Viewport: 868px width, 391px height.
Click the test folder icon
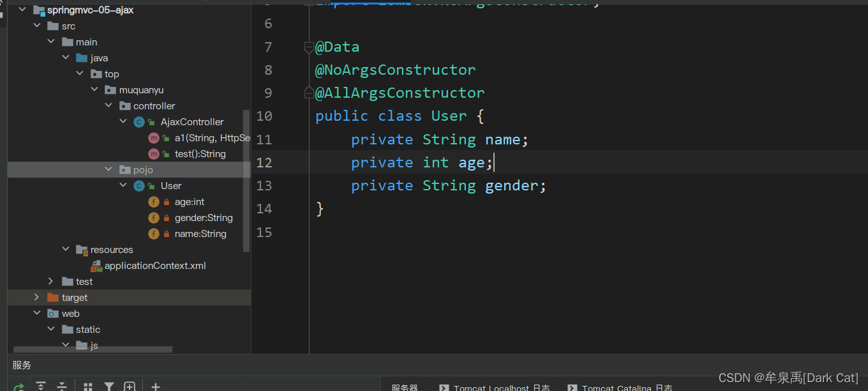pos(68,281)
